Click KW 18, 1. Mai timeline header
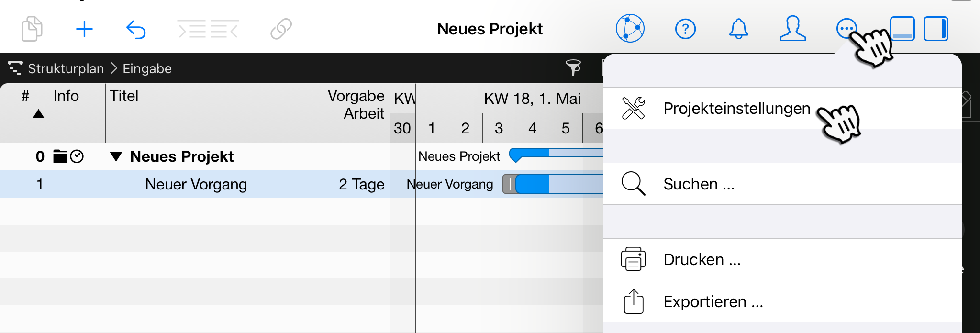 (532, 99)
